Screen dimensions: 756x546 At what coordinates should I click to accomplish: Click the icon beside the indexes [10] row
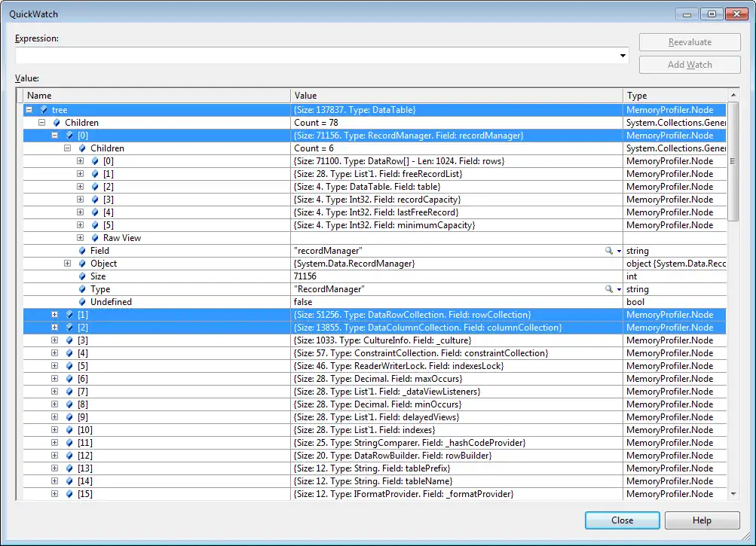click(69, 429)
